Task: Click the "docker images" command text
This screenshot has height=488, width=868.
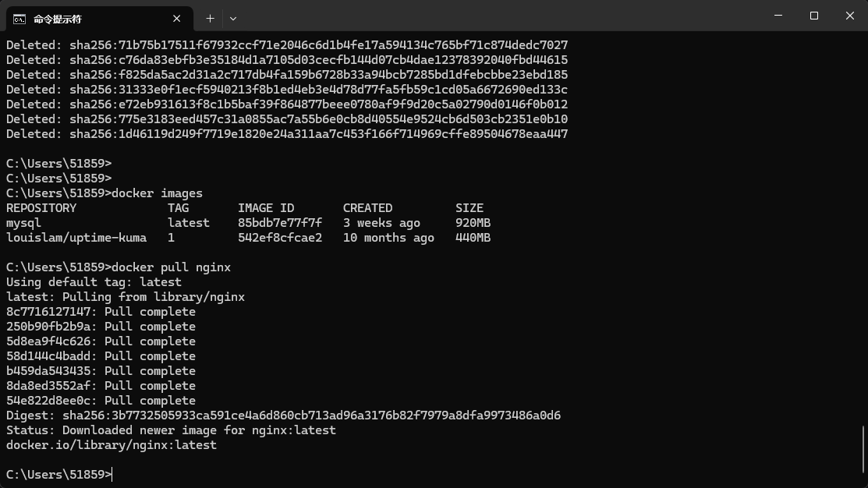Action: (158, 193)
